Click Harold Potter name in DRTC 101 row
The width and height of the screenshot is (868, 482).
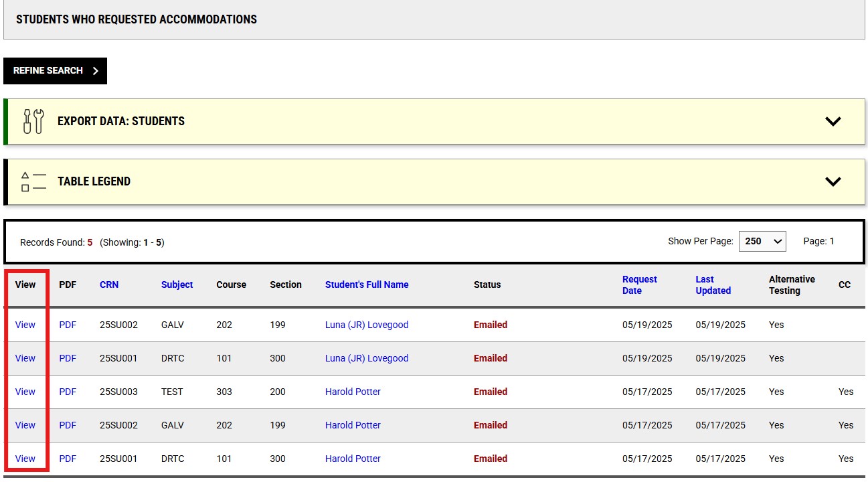353,459
